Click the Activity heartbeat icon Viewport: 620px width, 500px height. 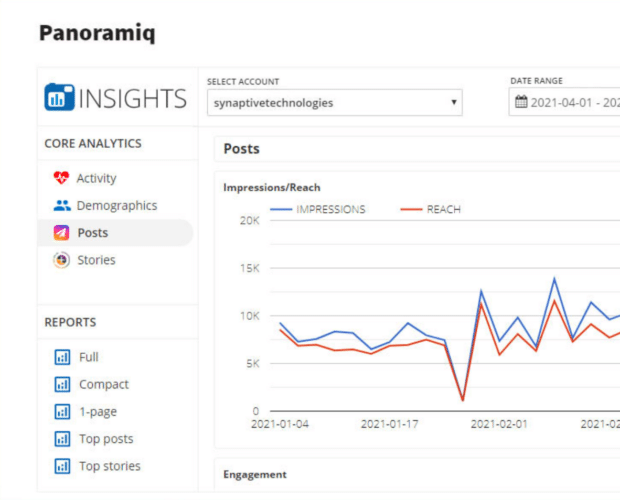click(x=61, y=178)
